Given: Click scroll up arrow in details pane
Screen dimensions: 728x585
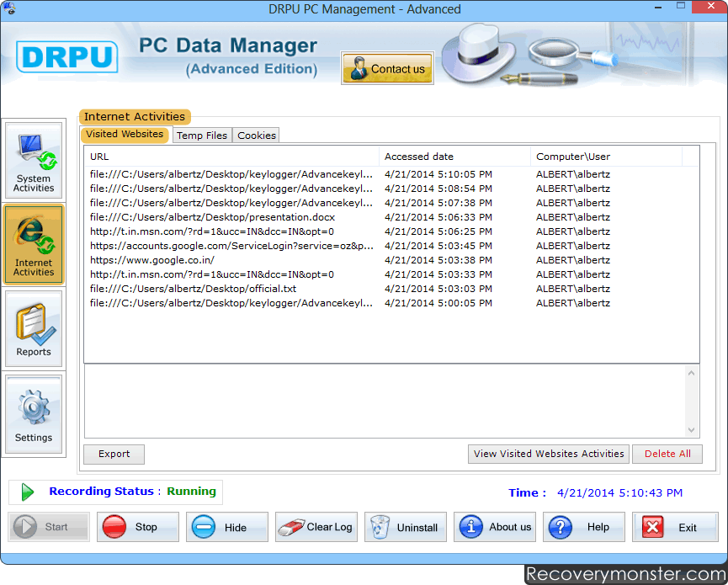Looking at the screenshot, I should 691,373.
